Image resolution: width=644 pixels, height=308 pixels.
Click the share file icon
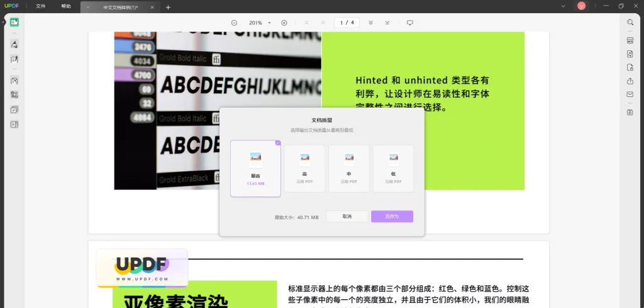[x=630, y=81]
